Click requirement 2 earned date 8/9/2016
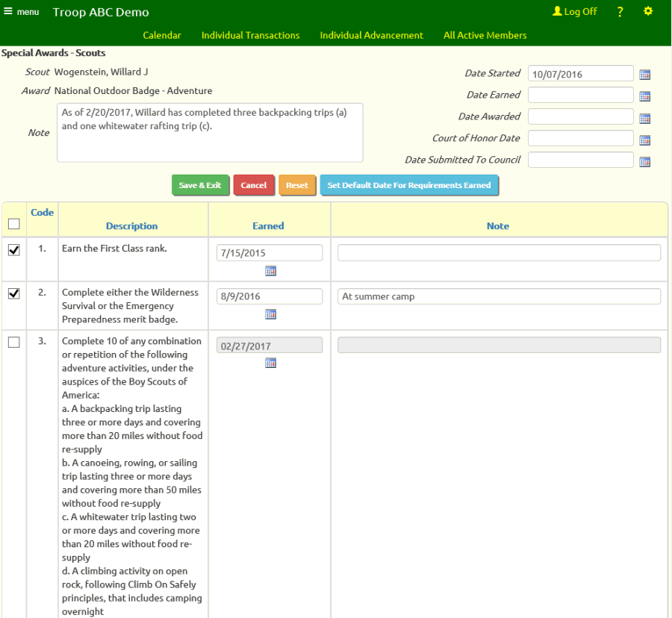This screenshot has height=618, width=672. pyautogui.click(x=269, y=296)
